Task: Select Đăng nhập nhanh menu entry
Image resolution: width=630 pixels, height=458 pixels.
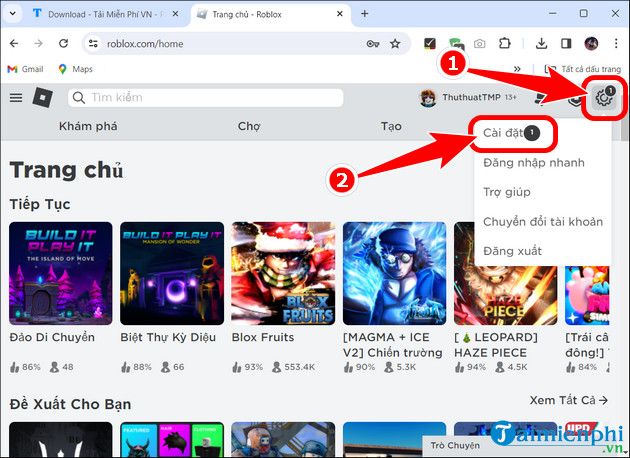Action: [x=534, y=163]
